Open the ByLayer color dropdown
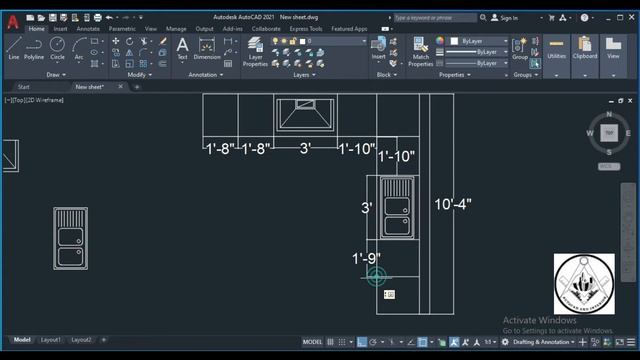 click(505, 41)
